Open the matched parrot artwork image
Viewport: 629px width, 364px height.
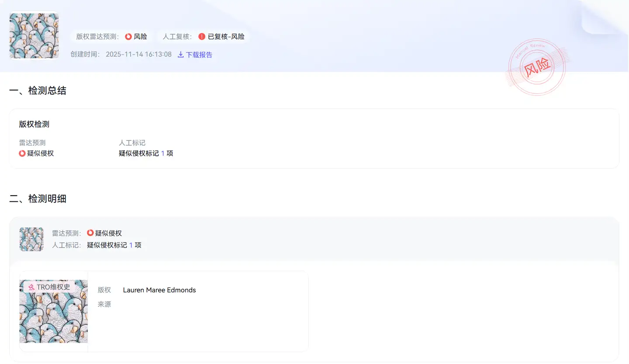pyautogui.click(x=54, y=311)
